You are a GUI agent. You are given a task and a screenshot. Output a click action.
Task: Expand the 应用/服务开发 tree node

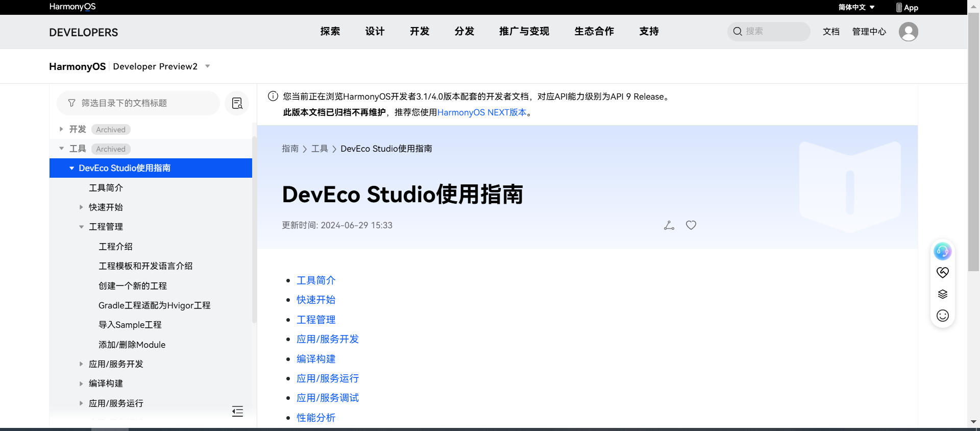pyautogui.click(x=81, y=364)
